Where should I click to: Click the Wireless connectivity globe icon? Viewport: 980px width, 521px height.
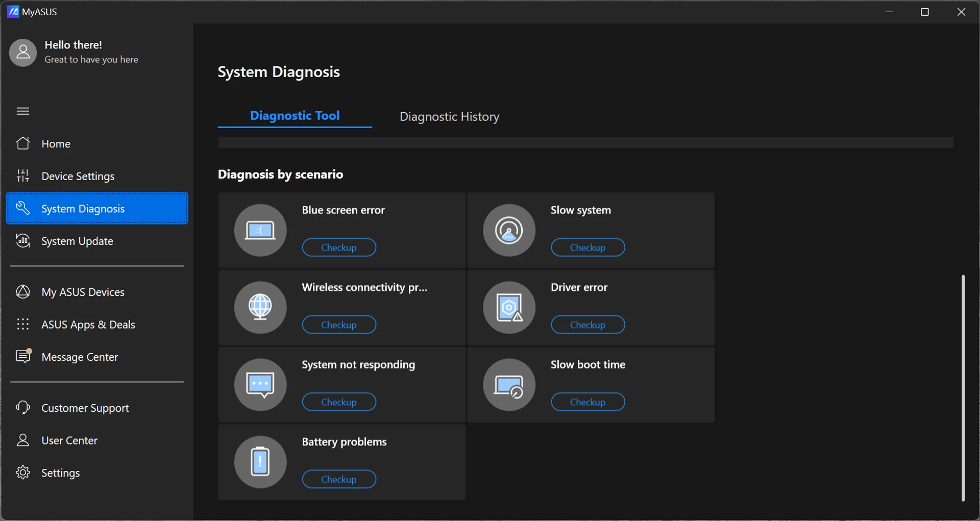pyautogui.click(x=260, y=307)
